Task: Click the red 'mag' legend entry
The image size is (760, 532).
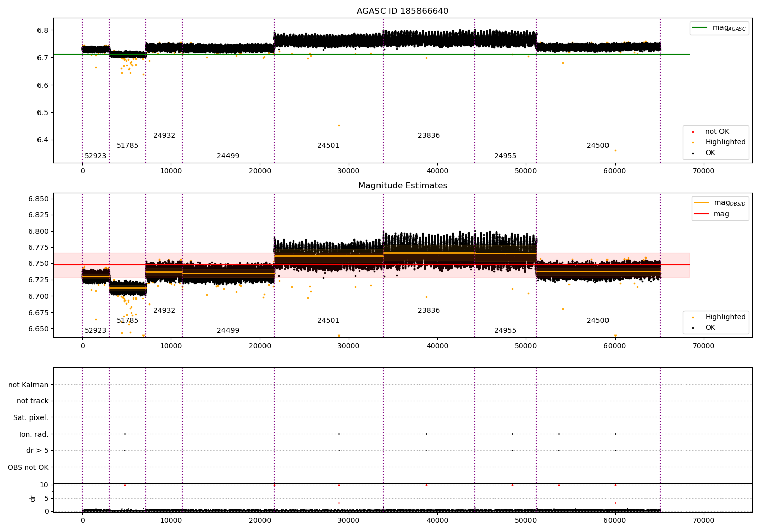Action: (x=721, y=214)
